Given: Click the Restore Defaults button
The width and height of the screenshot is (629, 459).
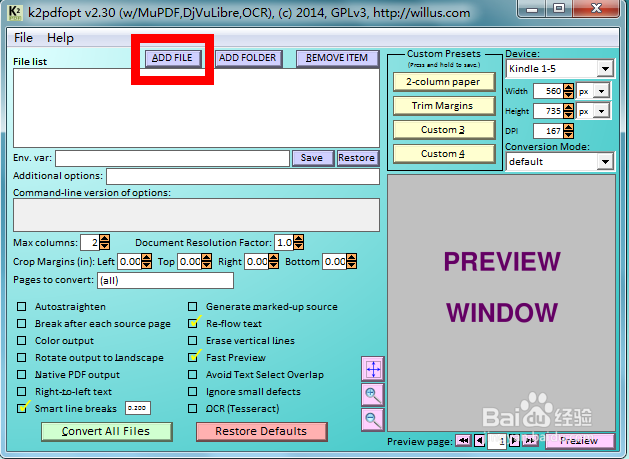Looking at the screenshot, I should (261, 431).
